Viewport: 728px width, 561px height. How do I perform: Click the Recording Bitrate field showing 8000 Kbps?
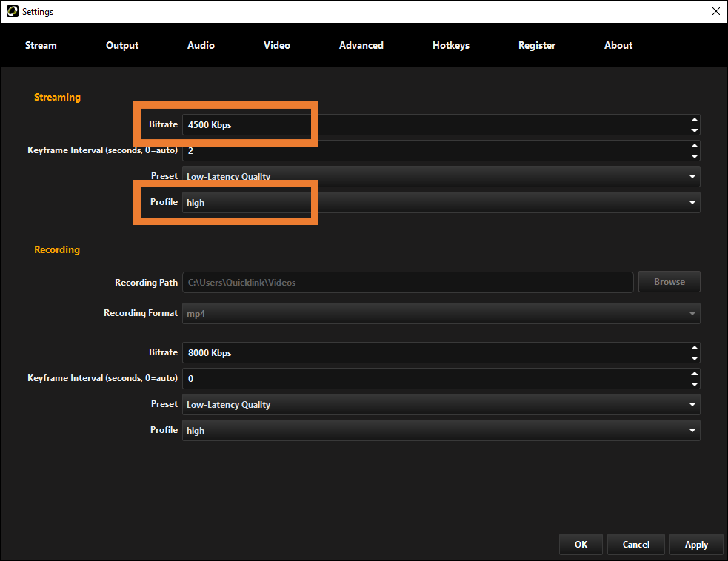[441, 352]
